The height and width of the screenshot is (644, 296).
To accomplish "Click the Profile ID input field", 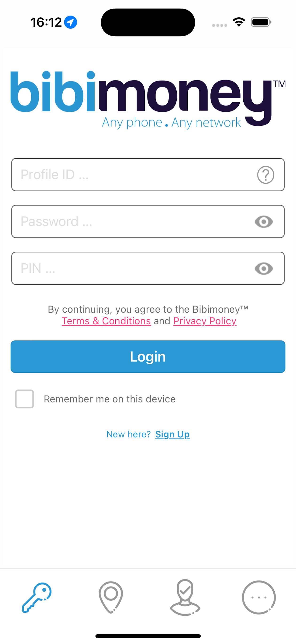I will (x=125, y=174).
